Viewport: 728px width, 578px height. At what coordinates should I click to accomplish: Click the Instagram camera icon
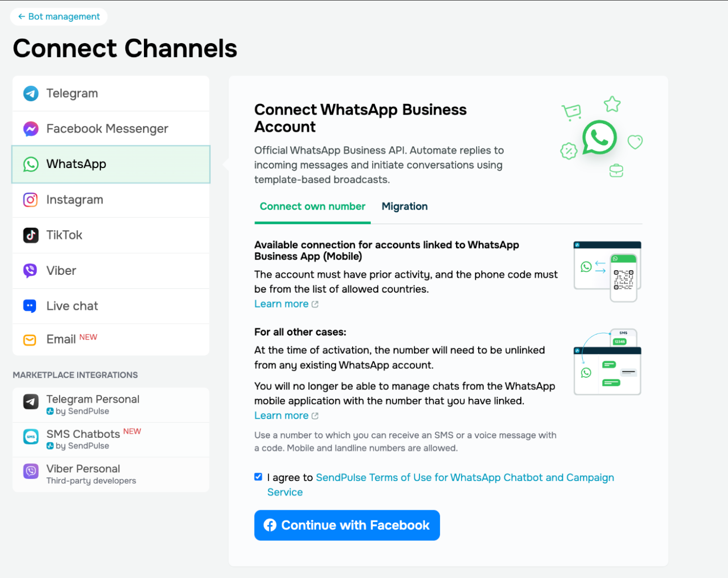pyautogui.click(x=31, y=199)
